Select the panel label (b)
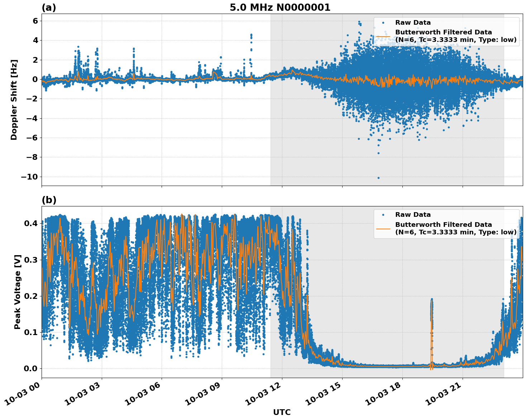This screenshot has height=420, width=526. [49, 200]
